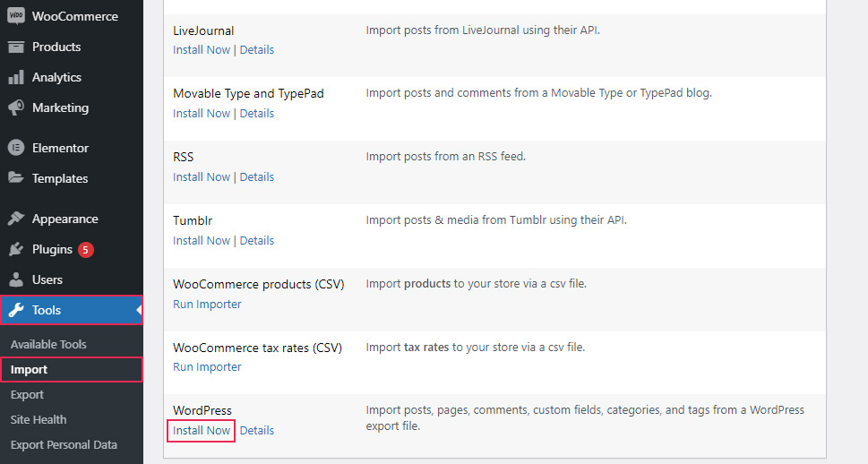The width and height of the screenshot is (868, 464).
Task: Open Export Personal Data submenu item
Action: coord(64,444)
